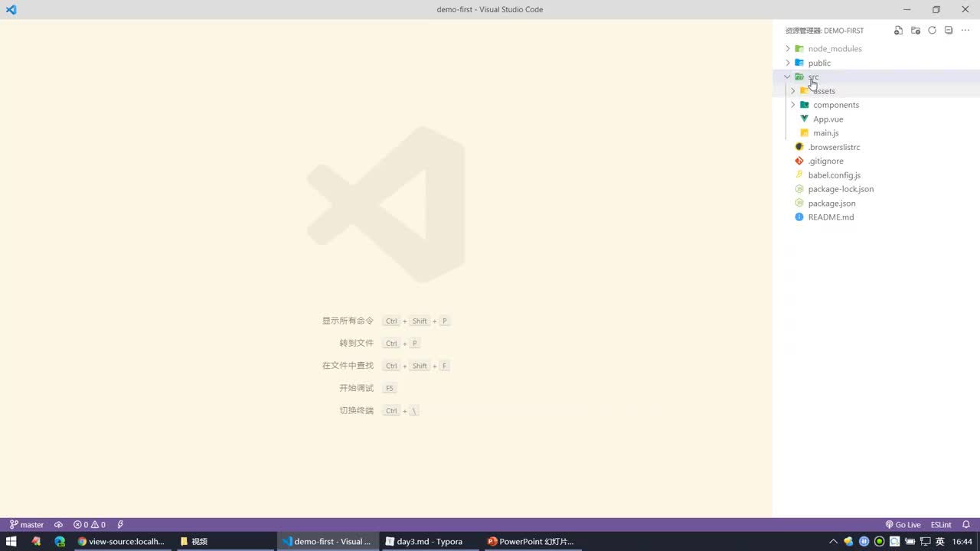Open the .browserslistrc file
Image resolution: width=980 pixels, height=551 pixels.
834,147
